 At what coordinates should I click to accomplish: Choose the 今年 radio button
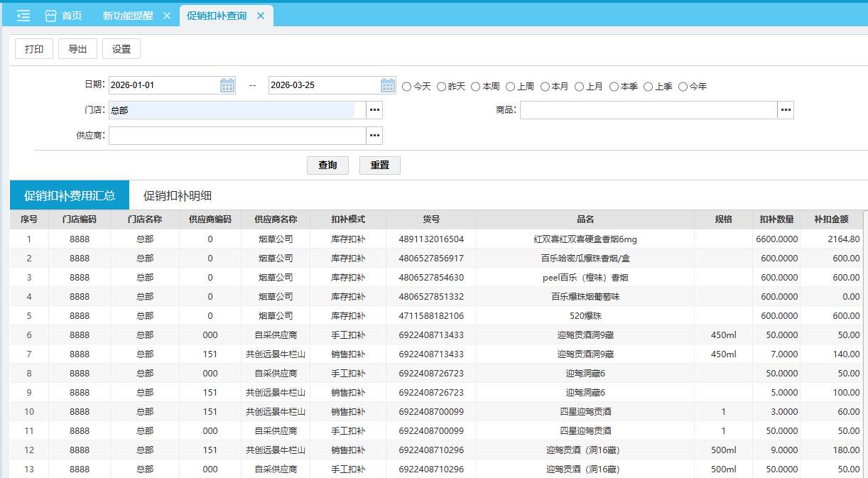point(683,87)
